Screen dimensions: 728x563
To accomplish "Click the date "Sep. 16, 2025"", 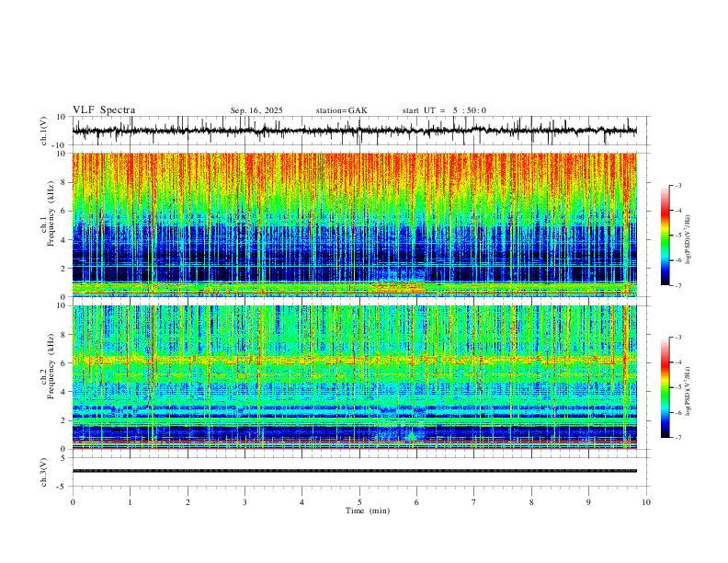I will (256, 110).
